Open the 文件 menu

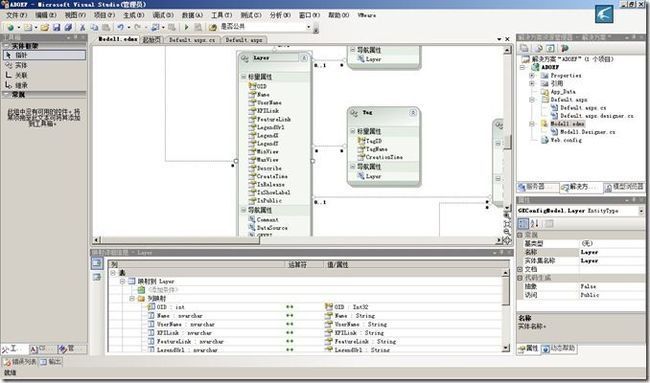pyautogui.click(x=17, y=15)
